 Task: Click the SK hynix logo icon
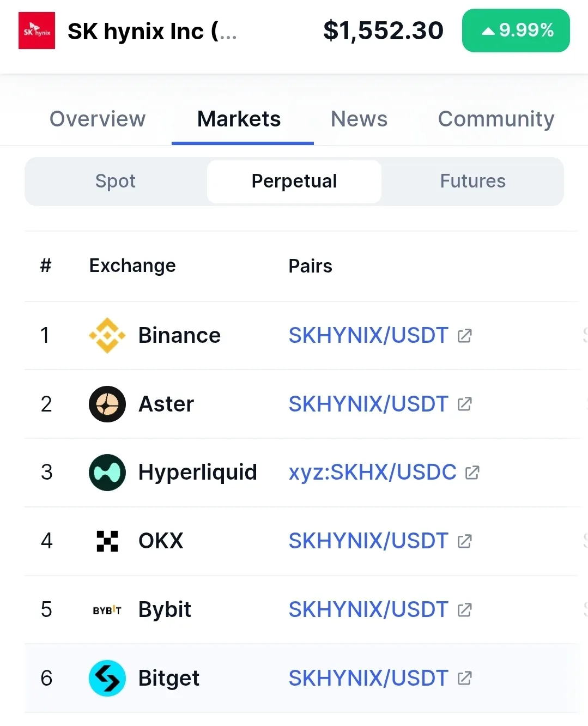37,31
